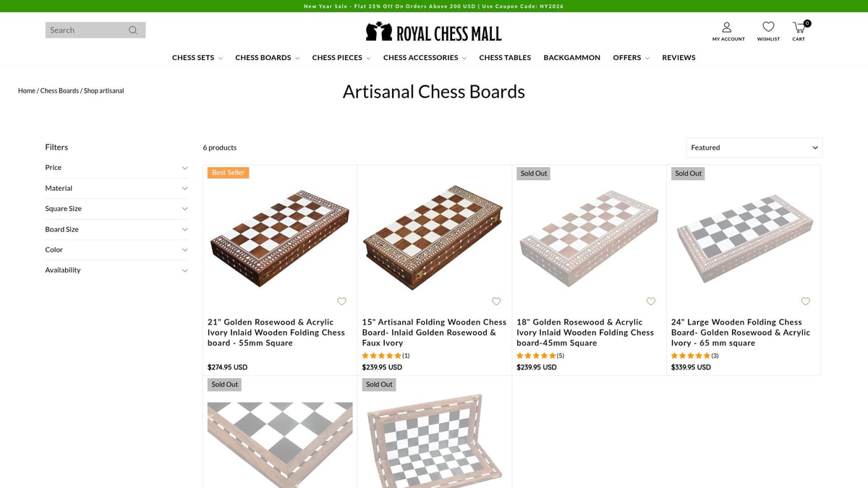
Task: Open the 18" Golden Rosewood board product page
Action: click(585, 332)
